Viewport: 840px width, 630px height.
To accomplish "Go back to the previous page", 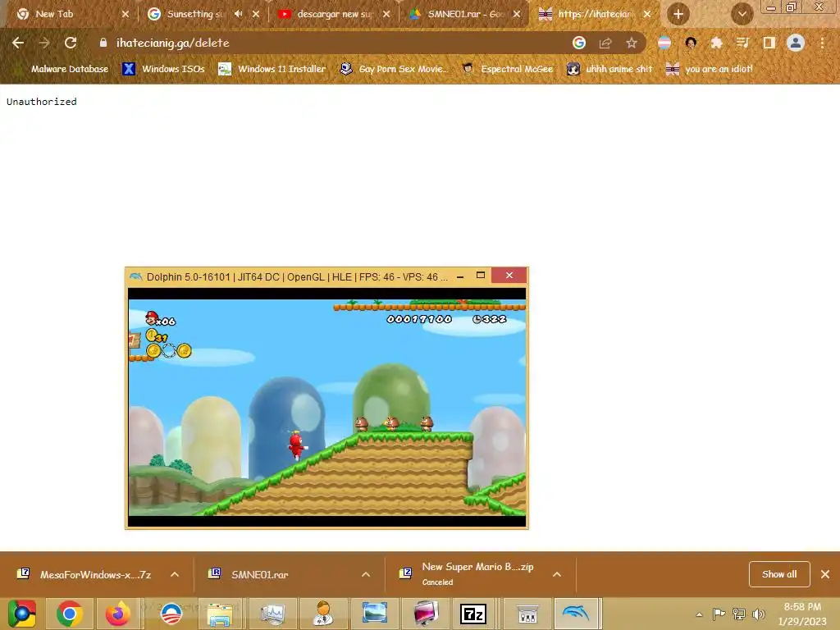I will point(18,43).
